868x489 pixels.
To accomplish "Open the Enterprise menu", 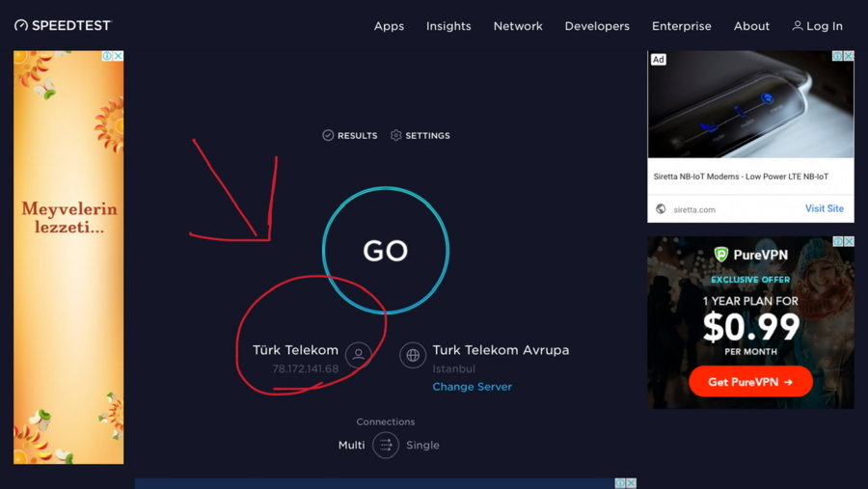I will pos(682,26).
